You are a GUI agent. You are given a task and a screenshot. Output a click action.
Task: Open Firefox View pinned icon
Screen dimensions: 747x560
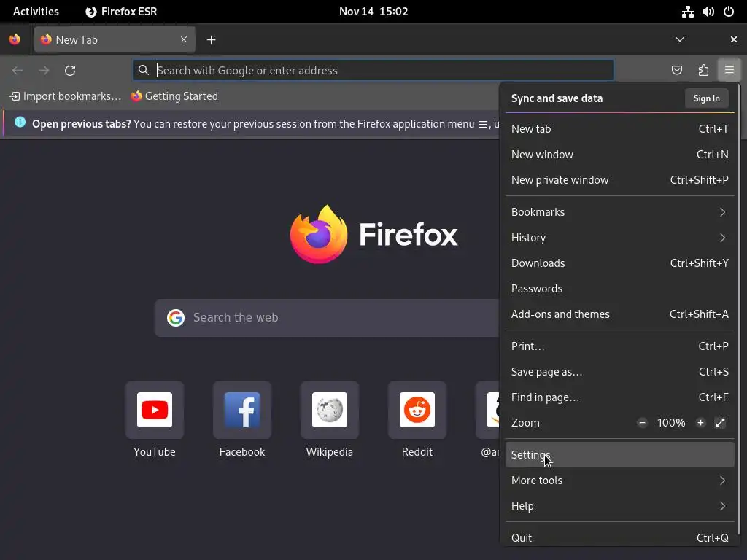15,39
